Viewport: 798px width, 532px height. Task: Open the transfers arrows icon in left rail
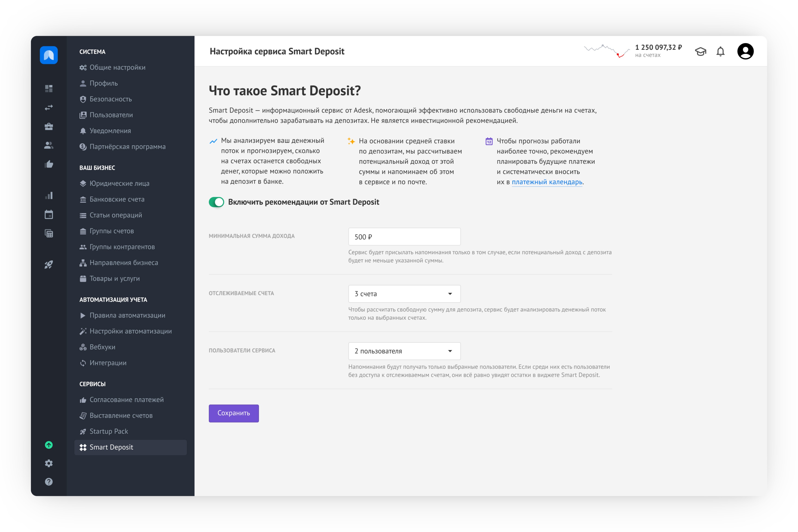pos(49,108)
